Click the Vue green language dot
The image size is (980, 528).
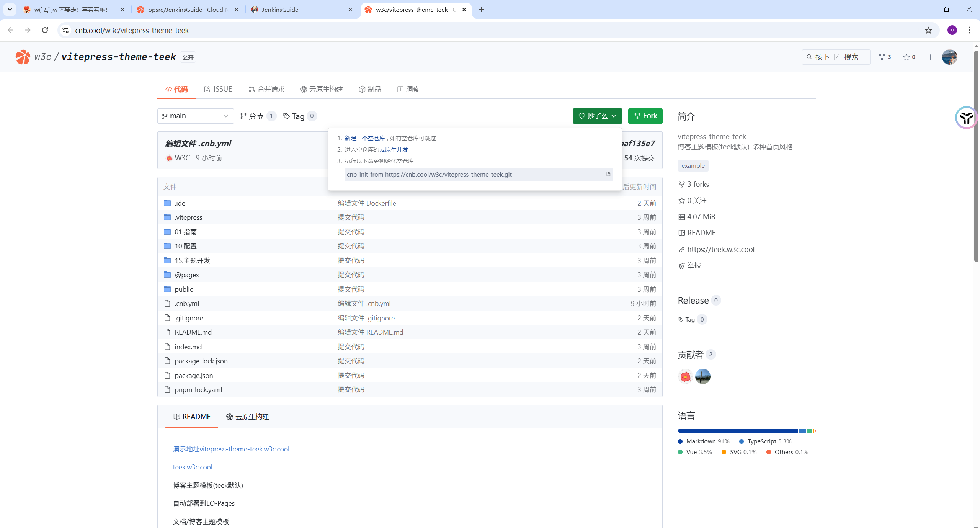tap(680, 452)
